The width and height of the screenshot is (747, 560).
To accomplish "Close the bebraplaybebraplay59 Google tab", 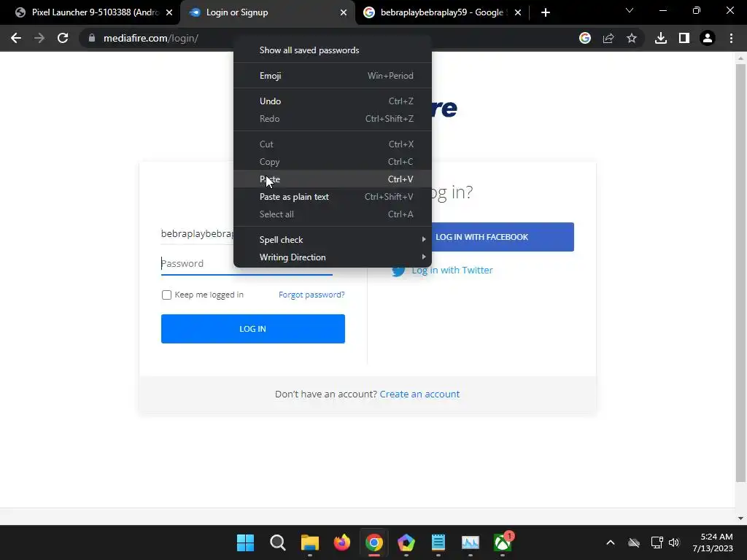I will click(x=518, y=12).
